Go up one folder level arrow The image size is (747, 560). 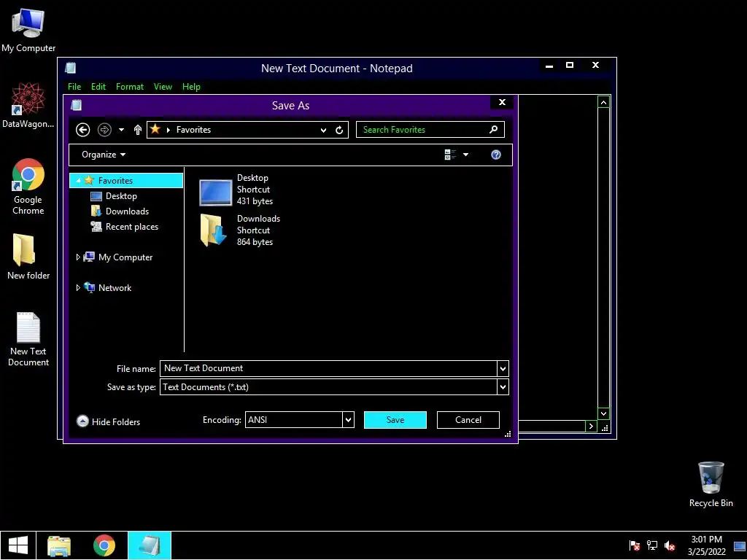tap(138, 130)
